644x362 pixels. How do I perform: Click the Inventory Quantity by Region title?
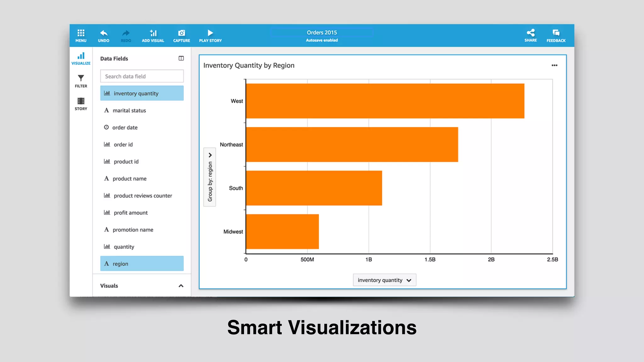click(x=249, y=65)
